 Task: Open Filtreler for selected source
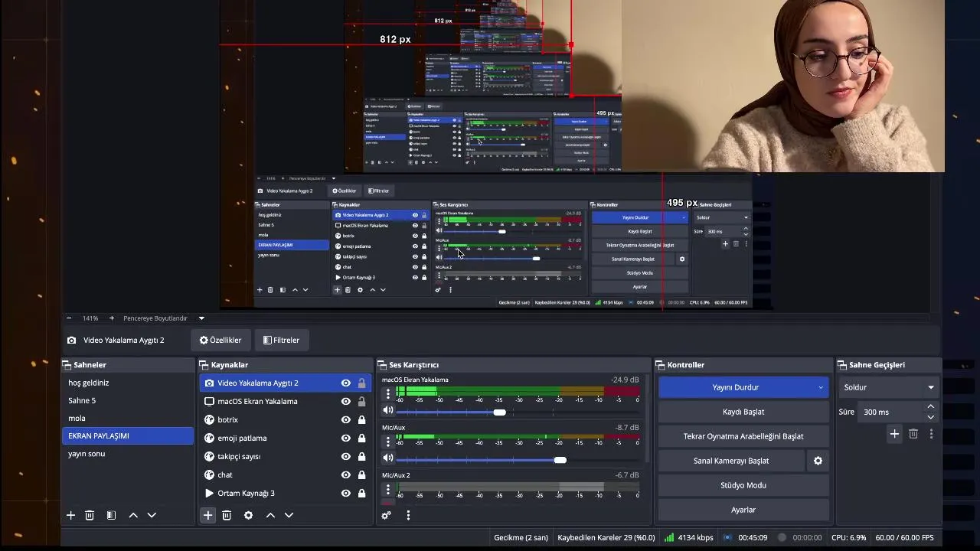pos(281,341)
